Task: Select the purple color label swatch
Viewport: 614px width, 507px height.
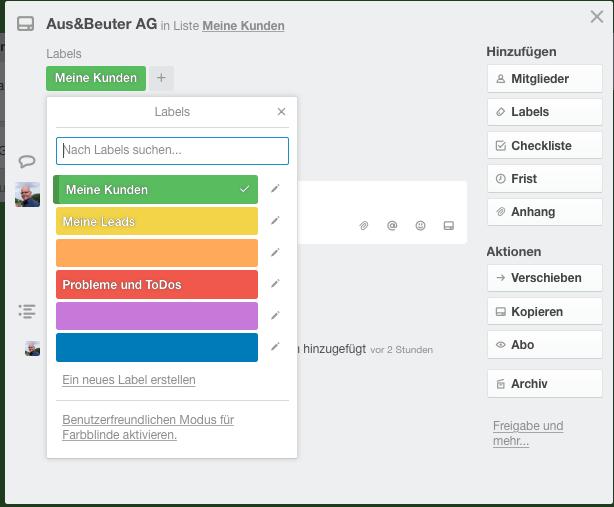Action: point(157,316)
